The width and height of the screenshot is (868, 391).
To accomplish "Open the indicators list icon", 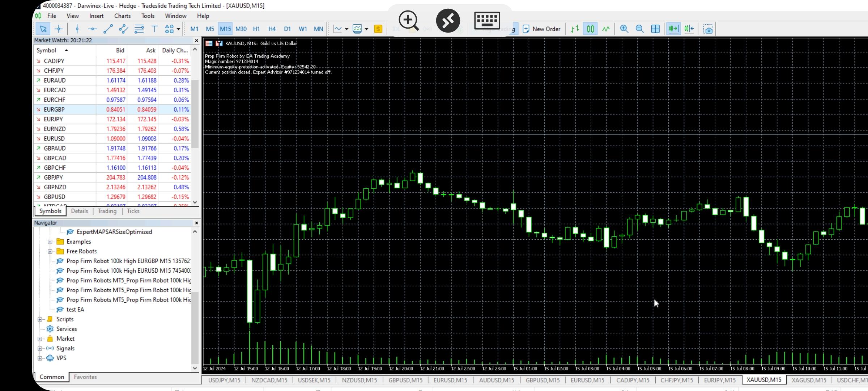I will pyautogui.click(x=337, y=29).
